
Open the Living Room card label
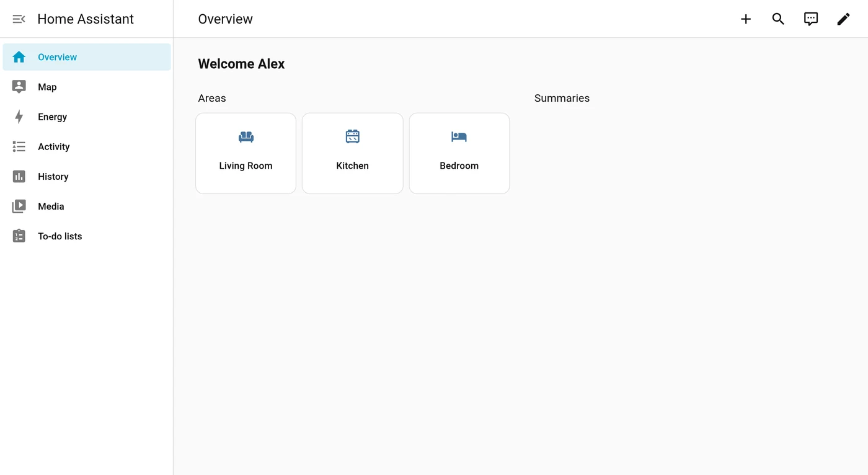[x=246, y=166]
